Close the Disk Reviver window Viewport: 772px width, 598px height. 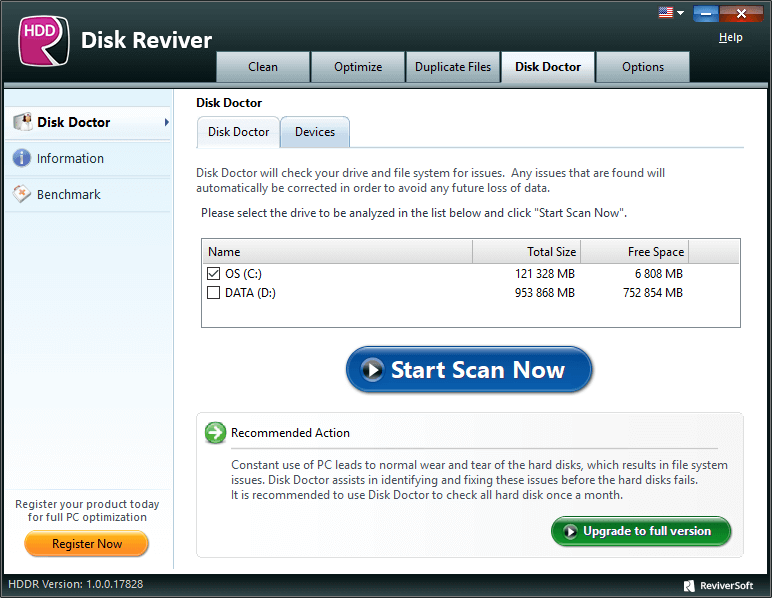740,14
